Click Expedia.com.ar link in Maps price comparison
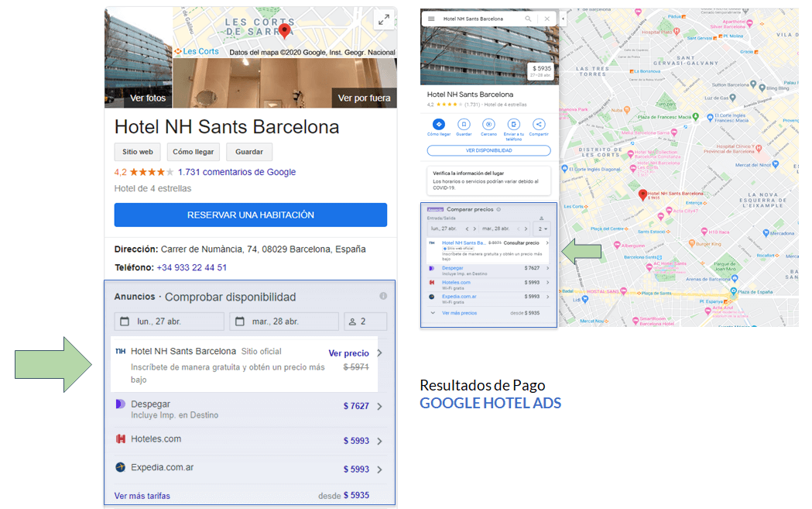The height and width of the screenshot is (509, 812). [x=459, y=297]
